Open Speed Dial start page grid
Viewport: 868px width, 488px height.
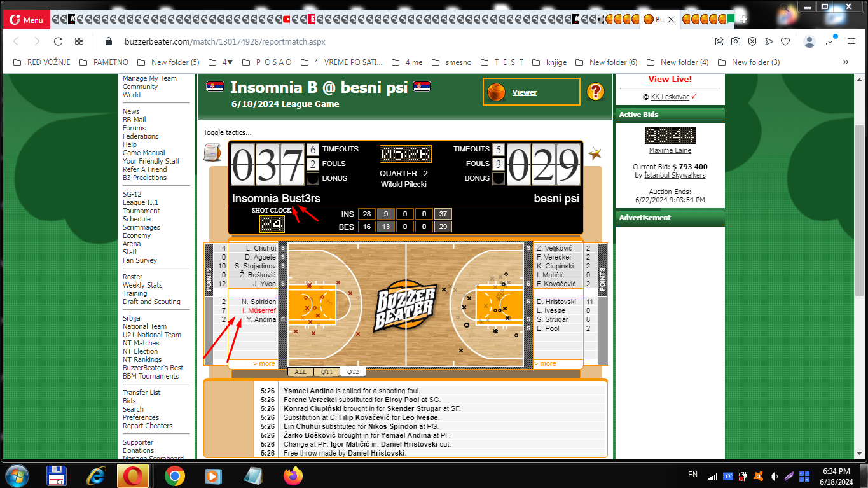(79, 41)
